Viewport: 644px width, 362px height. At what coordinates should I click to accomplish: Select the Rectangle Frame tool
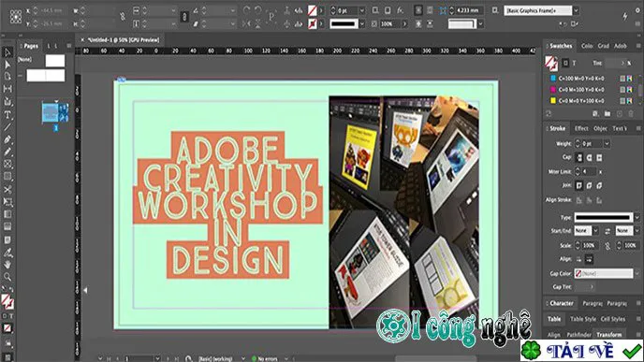coord(7,165)
